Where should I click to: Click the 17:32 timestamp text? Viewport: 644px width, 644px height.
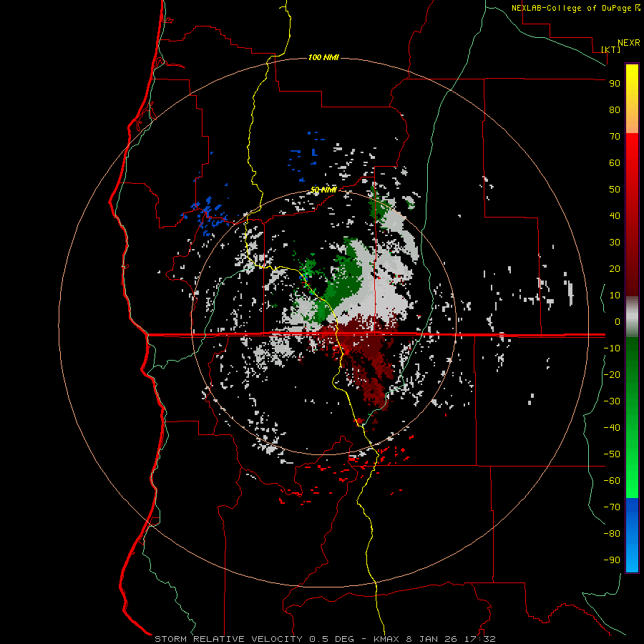click(479, 639)
